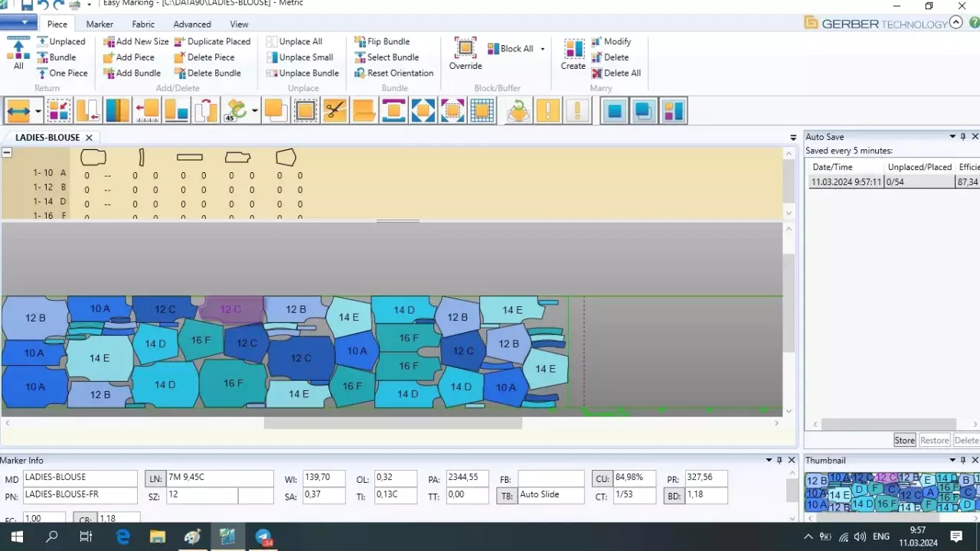Click the grid-pattern piece toolbar icon
The image size is (980, 551).
(x=482, y=111)
